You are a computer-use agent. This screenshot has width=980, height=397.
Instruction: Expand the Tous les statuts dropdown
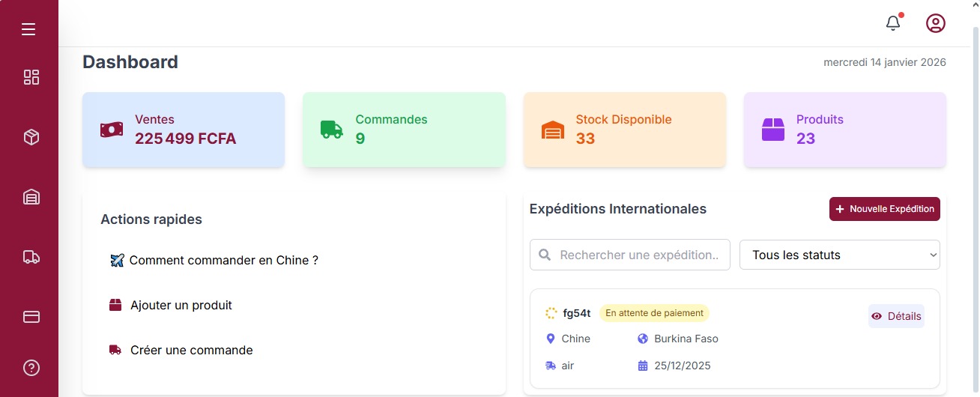[x=839, y=255]
